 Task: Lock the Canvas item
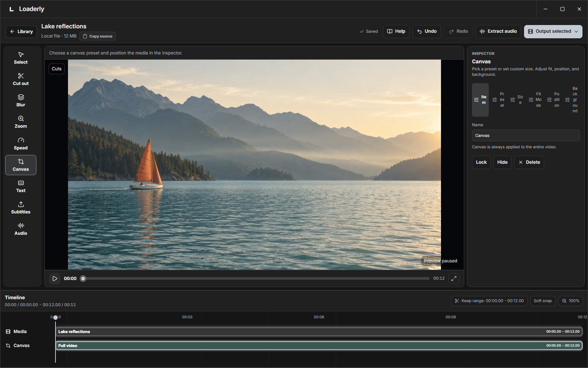(481, 162)
